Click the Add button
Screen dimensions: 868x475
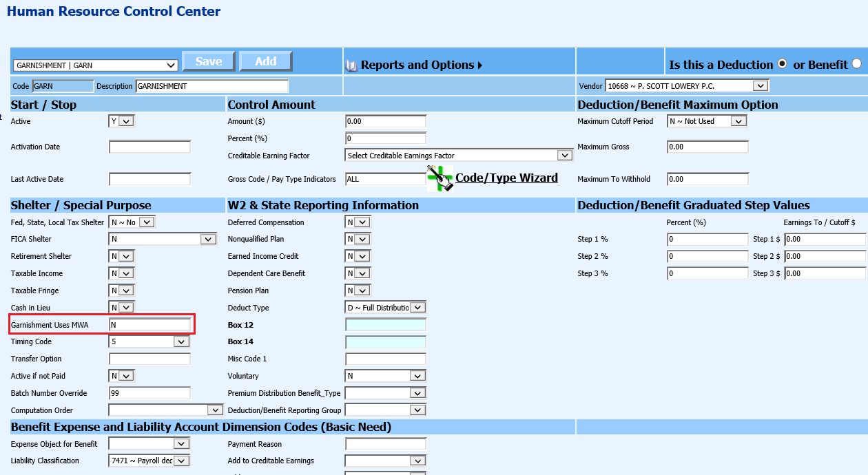tap(265, 61)
